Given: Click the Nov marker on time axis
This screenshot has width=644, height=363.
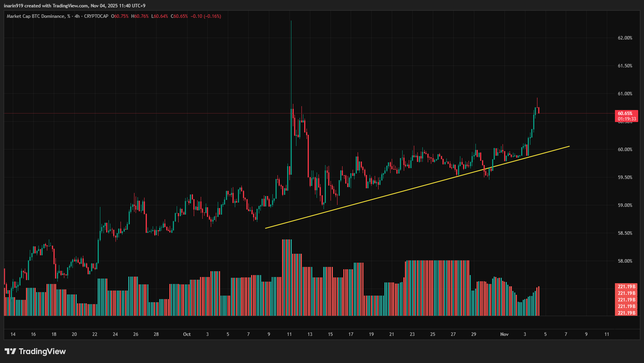Looking at the screenshot, I should click(x=504, y=334).
